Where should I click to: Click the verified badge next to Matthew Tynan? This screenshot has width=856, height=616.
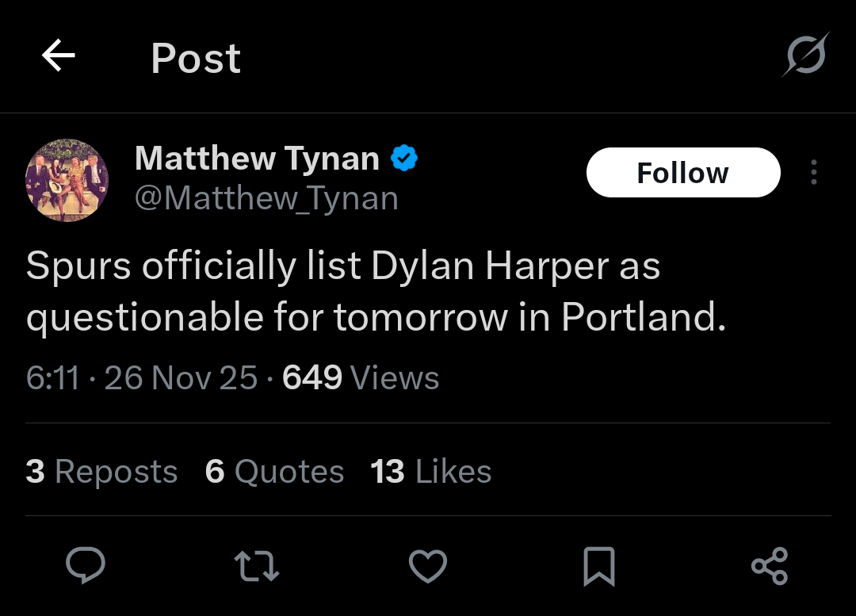(404, 158)
